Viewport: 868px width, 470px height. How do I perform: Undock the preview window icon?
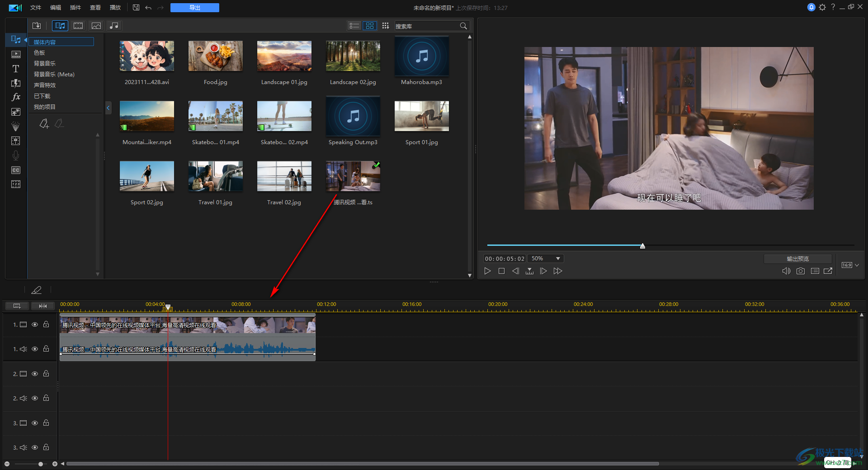click(x=828, y=271)
